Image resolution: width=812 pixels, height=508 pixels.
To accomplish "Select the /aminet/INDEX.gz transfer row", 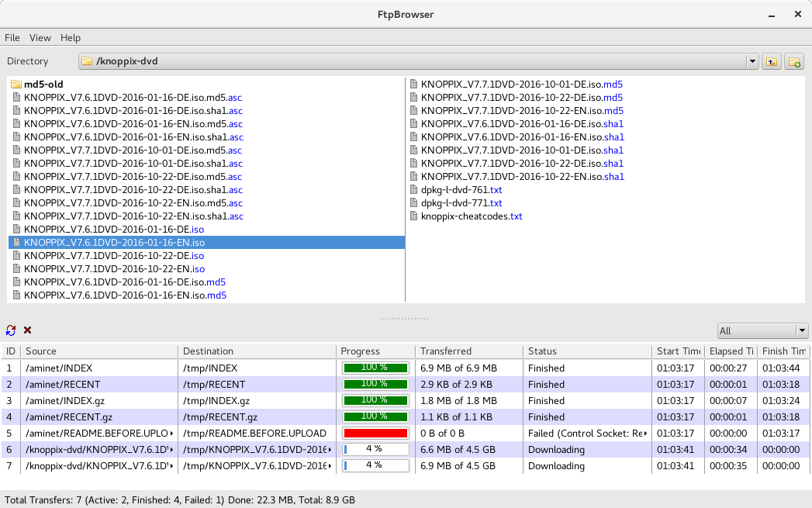I will pyautogui.click(x=101, y=401).
